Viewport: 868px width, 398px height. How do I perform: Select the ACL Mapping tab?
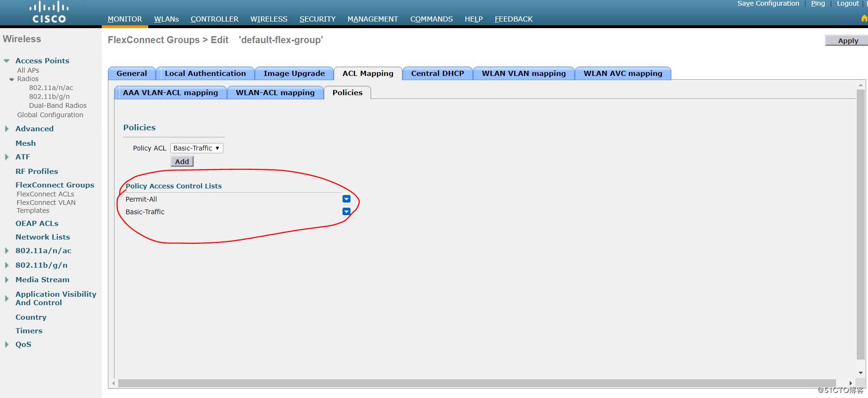[368, 74]
